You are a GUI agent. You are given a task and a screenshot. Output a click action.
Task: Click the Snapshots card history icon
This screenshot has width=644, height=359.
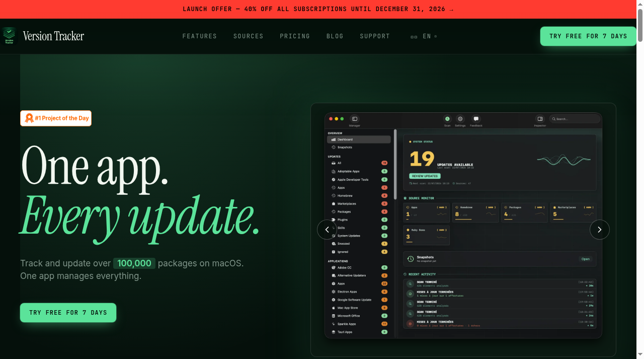pos(411,259)
